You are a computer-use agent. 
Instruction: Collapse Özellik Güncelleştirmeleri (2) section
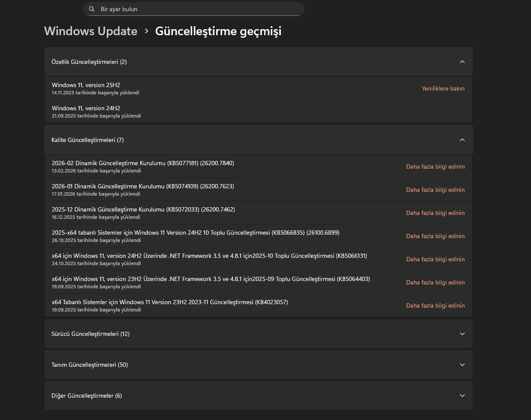[259, 62]
